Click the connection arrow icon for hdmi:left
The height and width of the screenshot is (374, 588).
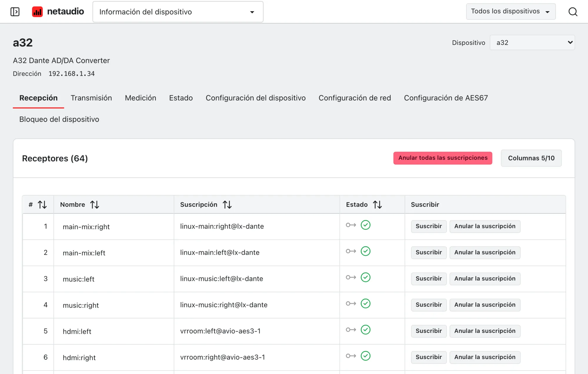pos(351,330)
